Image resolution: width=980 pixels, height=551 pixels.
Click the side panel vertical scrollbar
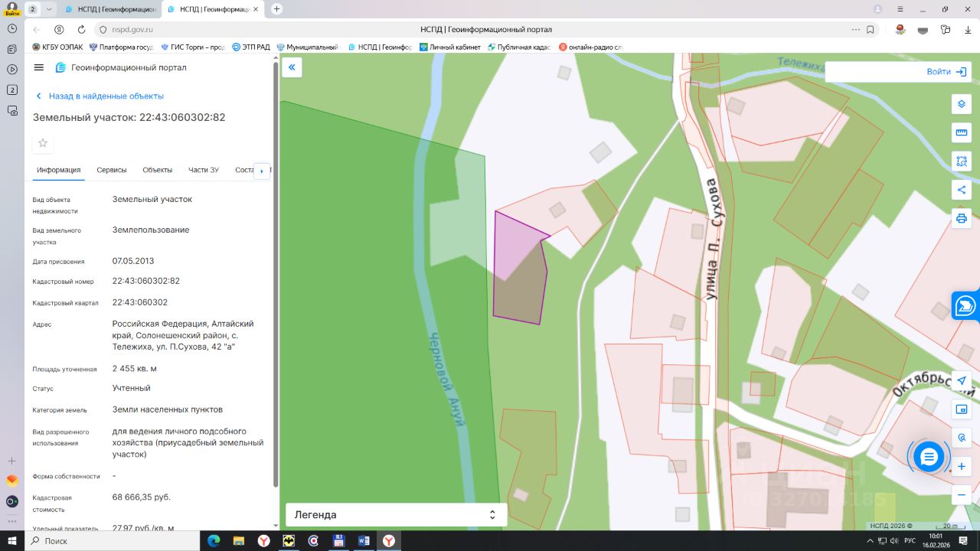coord(276,274)
